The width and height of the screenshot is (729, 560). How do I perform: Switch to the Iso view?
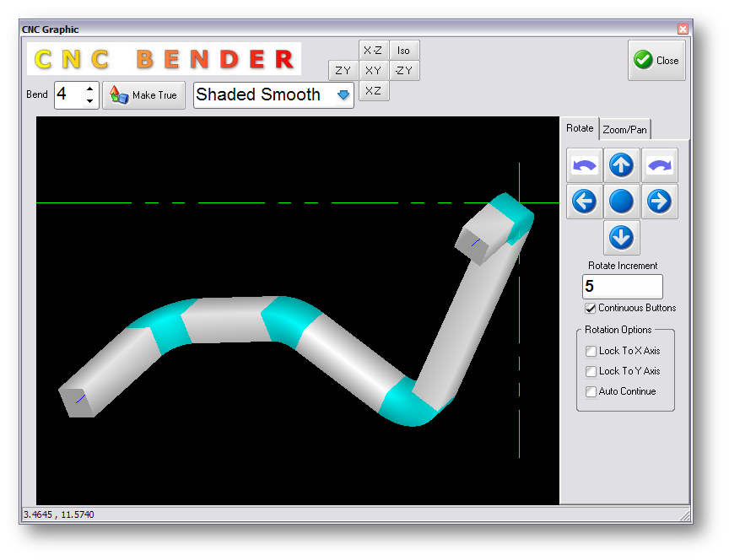(x=404, y=51)
